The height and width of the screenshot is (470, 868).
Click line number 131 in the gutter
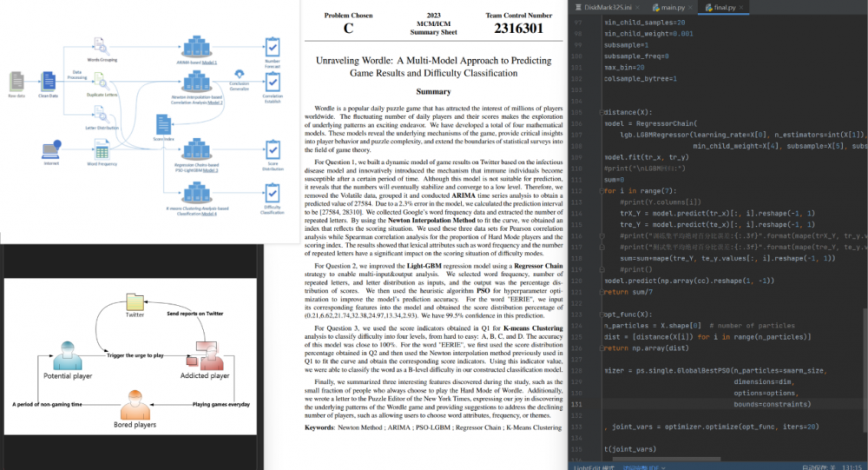point(577,404)
